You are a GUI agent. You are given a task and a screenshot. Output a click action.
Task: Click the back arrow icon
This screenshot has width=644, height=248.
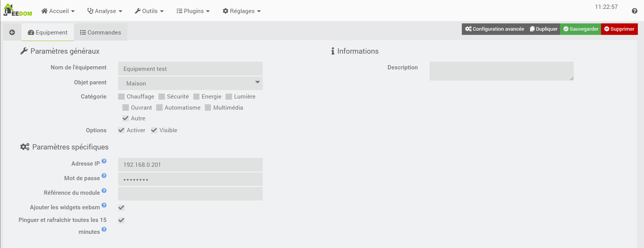coord(12,33)
